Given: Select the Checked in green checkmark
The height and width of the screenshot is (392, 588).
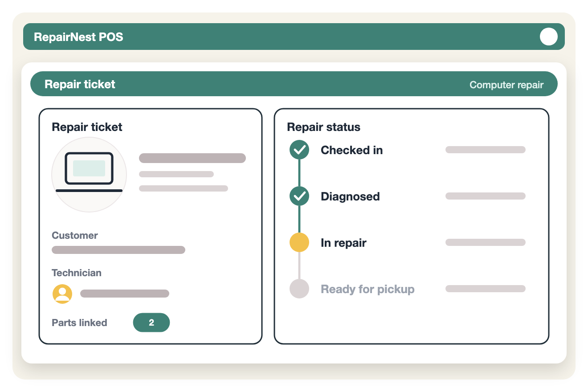Looking at the screenshot, I should click(299, 150).
